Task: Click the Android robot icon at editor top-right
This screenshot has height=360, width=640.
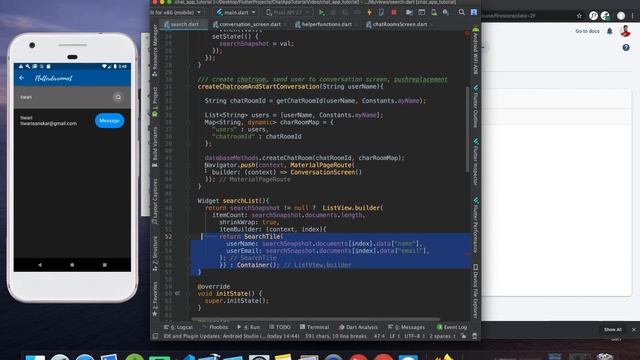Action: pyautogui.click(x=476, y=29)
